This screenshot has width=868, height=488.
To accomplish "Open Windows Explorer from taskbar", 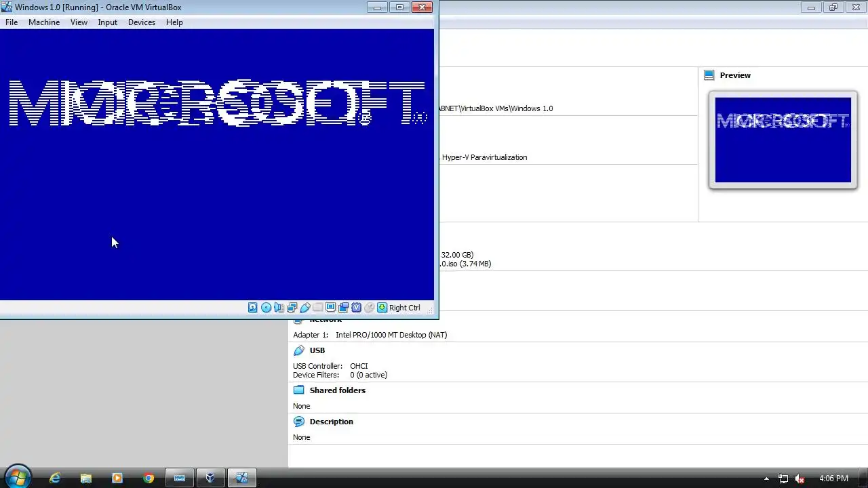I will pos(86,478).
